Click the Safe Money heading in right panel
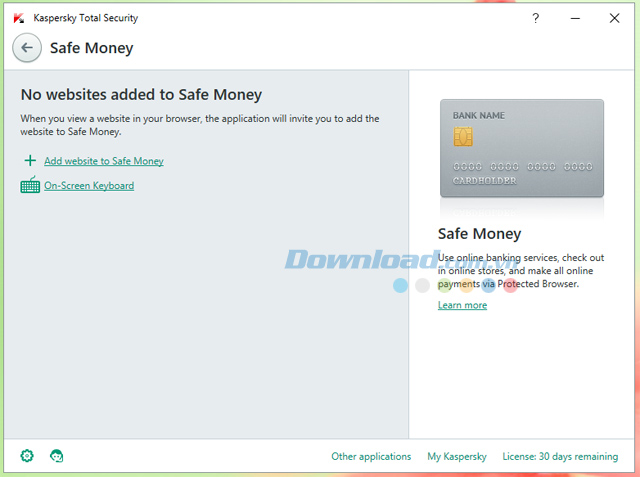Screen dimensions: 640x477 (480, 234)
